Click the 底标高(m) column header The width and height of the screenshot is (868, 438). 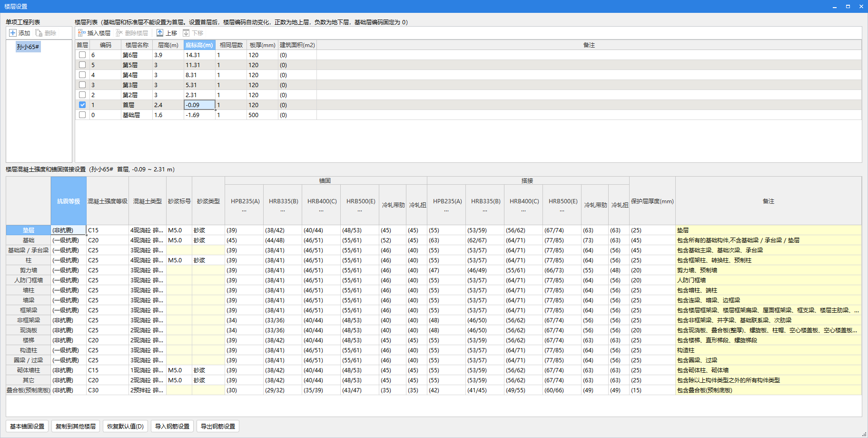point(199,45)
